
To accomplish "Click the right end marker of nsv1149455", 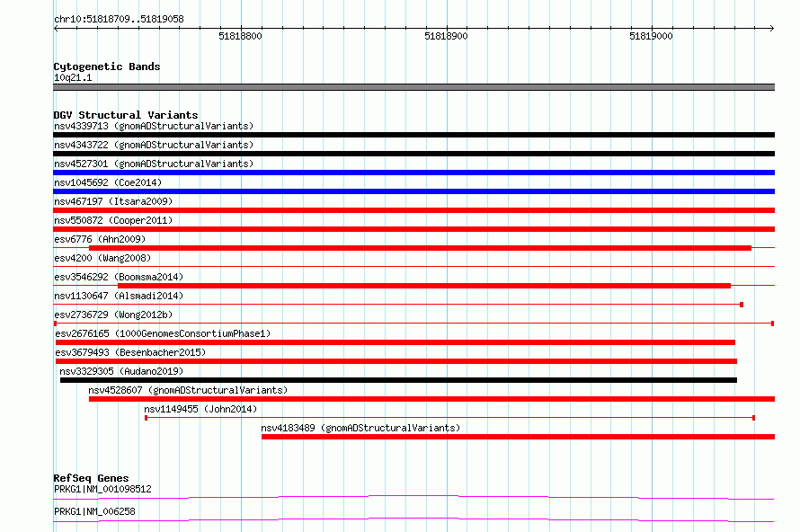I will click(x=753, y=418).
